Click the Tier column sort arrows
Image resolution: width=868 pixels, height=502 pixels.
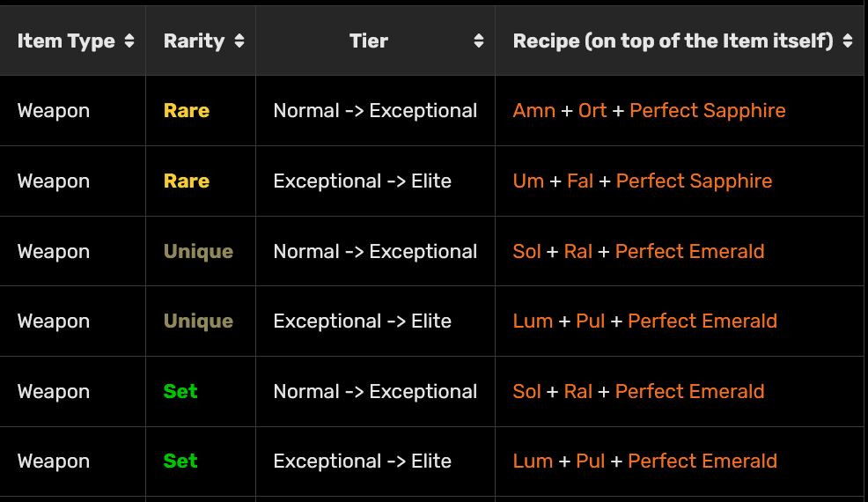click(x=478, y=41)
